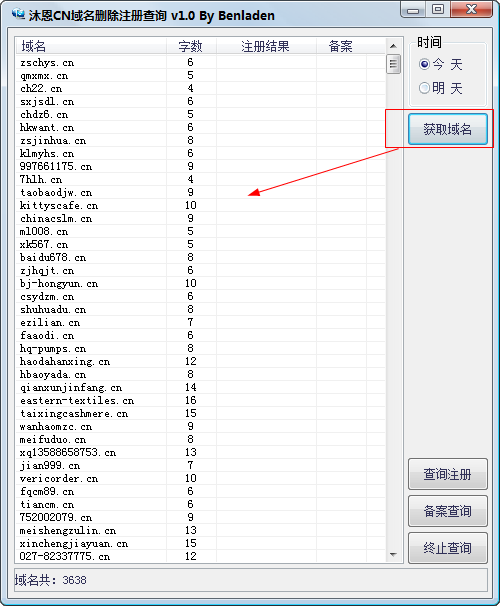500x606 pixels.
Task: Select row eastern-textiles.cn
Action: pos(201,400)
